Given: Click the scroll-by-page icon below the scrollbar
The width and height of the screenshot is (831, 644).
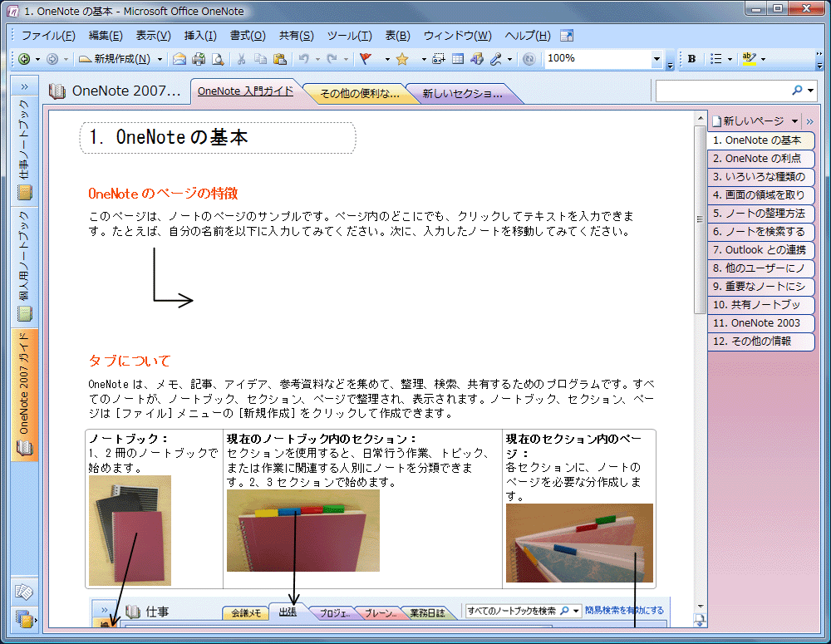Looking at the screenshot, I should [x=700, y=620].
